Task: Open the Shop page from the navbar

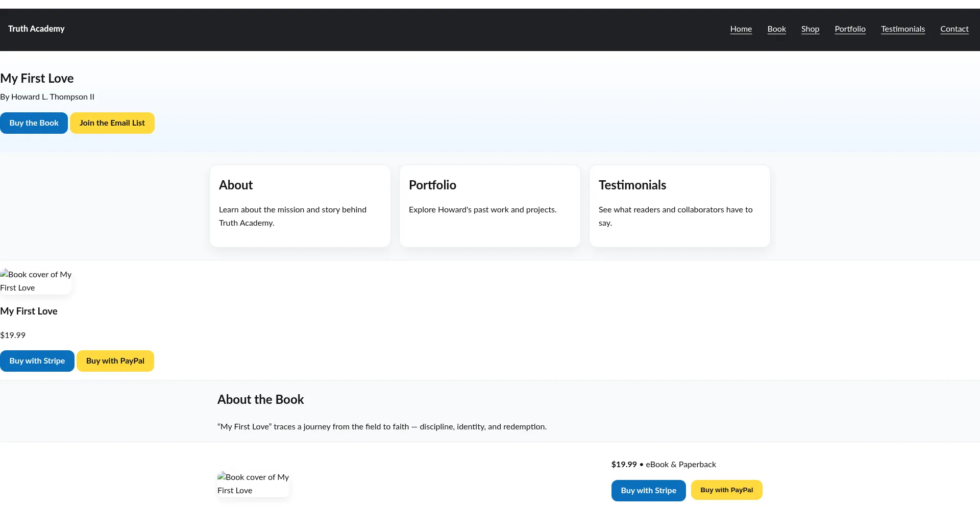Action: point(810,29)
